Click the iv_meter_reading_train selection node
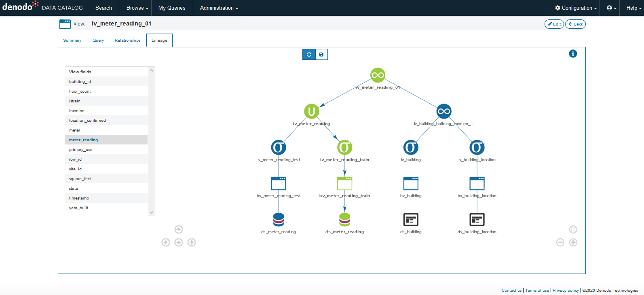This screenshot has width=644, height=295. point(344,147)
